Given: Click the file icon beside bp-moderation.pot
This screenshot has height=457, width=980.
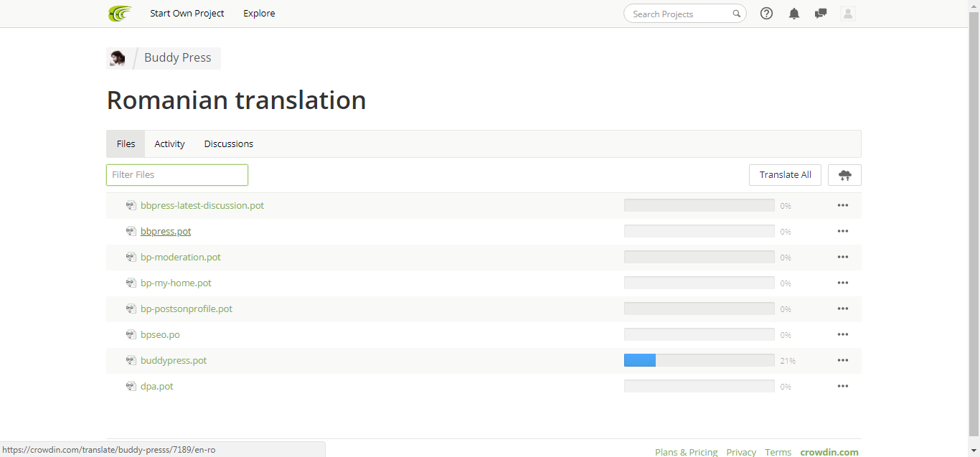Looking at the screenshot, I should pos(131,257).
